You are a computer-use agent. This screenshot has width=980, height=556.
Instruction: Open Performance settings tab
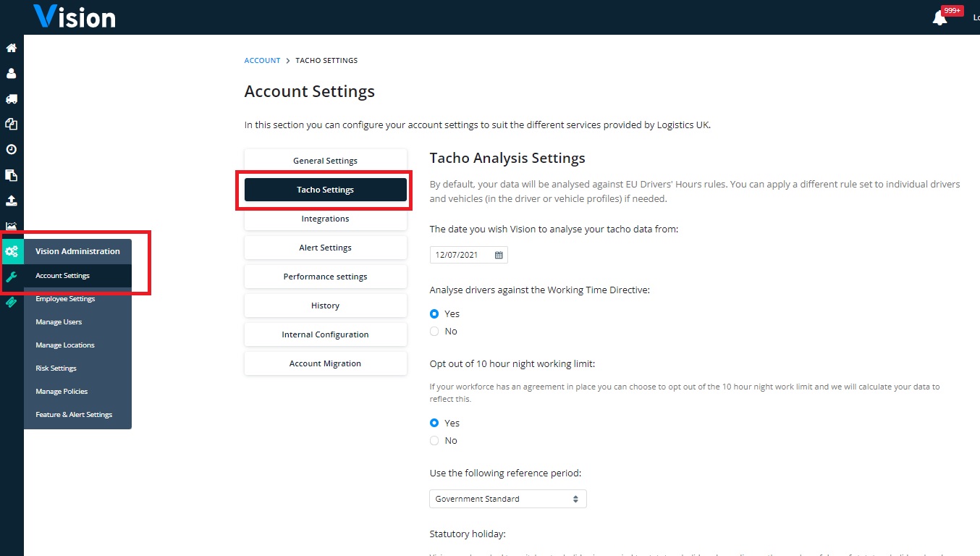(x=326, y=277)
